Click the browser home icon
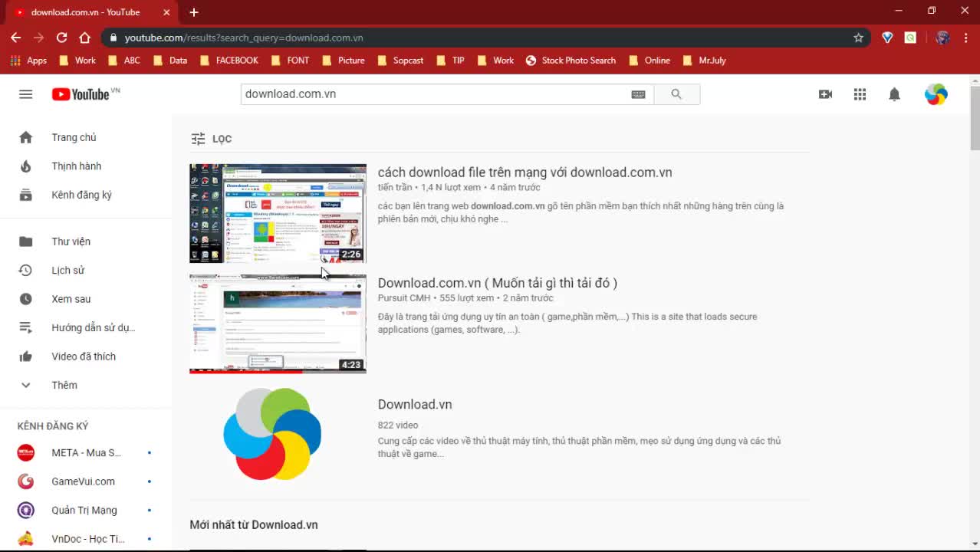 coord(84,38)
